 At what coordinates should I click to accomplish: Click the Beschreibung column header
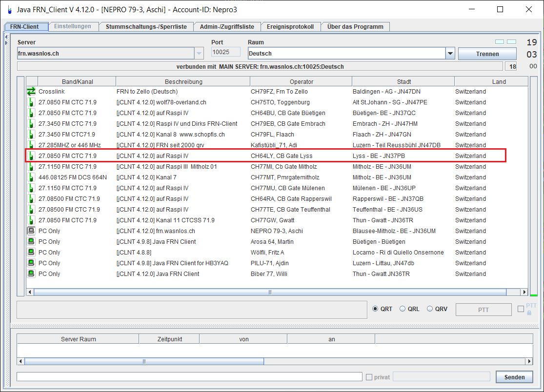point(183,82)
